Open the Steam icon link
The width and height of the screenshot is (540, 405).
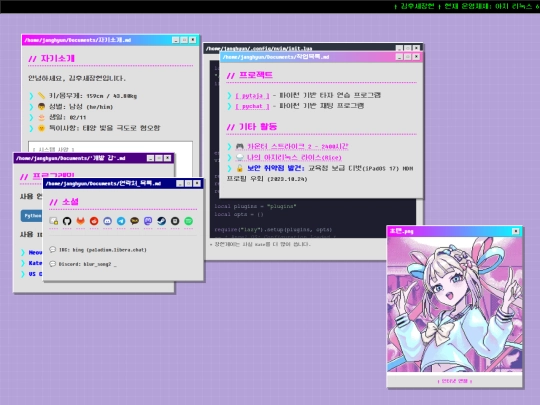point(162,221)
